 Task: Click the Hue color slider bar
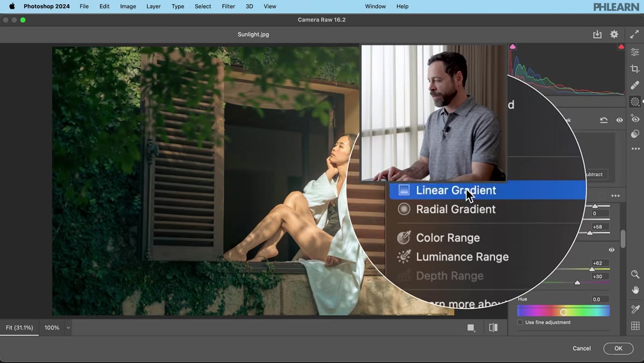(563, 311)
